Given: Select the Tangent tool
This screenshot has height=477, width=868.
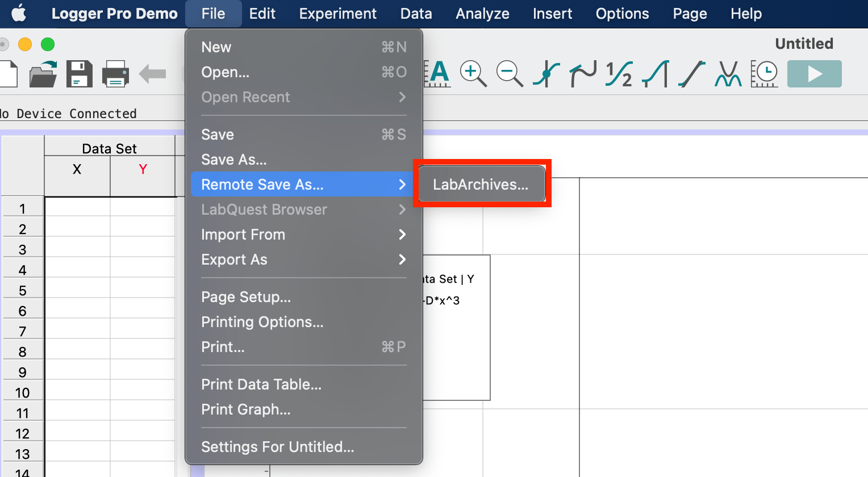Looking at the screenshot, I should tap(582, 74).
